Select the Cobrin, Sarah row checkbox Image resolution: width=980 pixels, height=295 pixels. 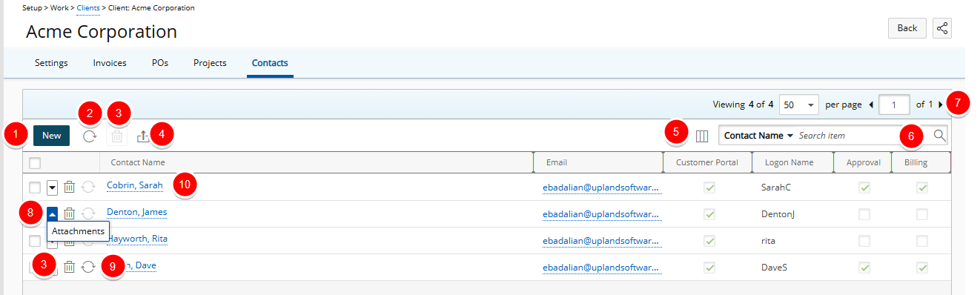(x=35, y=188)
